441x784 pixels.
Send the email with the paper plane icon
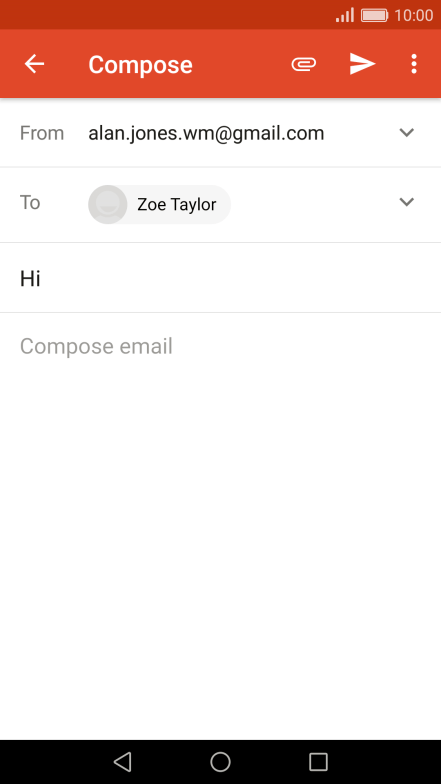362,64
